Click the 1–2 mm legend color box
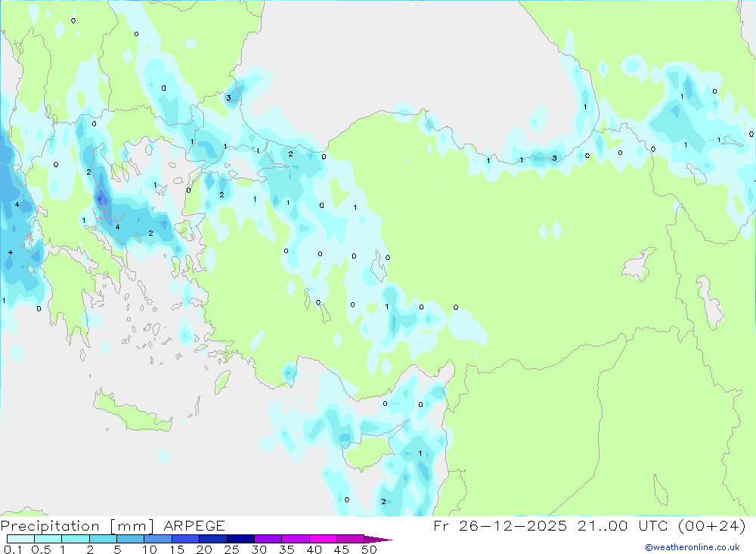The image size is (756, 554). coord(75,539)
